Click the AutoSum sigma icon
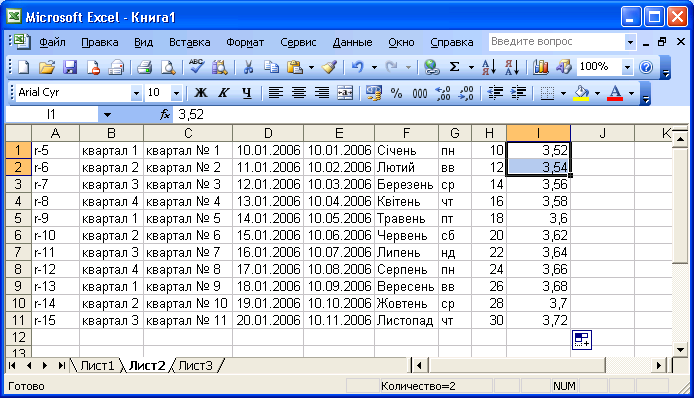This screenshot has width=694, height=398. (x=454, y=67)
